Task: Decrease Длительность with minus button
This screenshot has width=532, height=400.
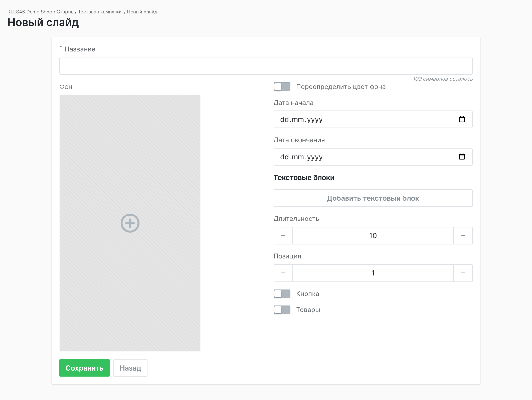Action: (283, 236)
